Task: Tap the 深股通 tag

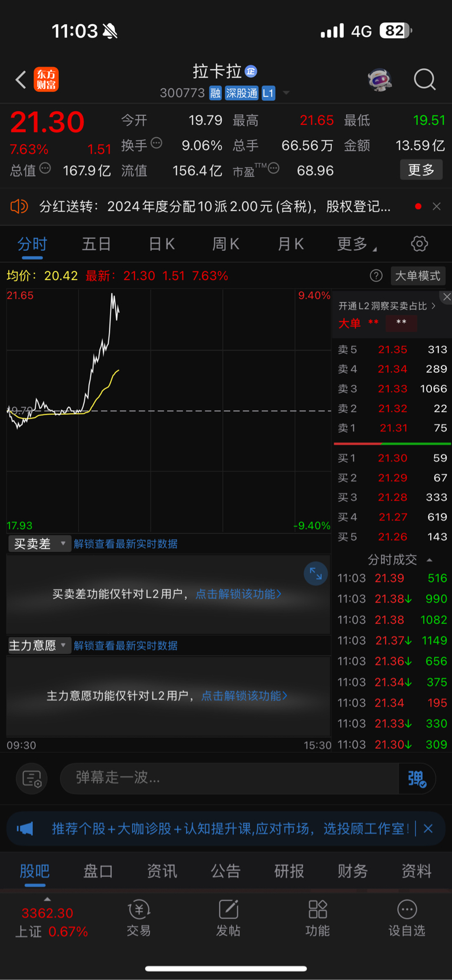Action: pos(242,93)
